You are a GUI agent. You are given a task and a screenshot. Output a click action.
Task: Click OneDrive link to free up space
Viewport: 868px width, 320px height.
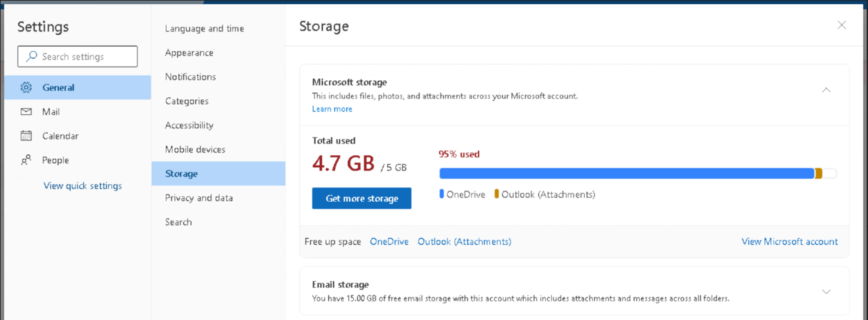tap(389, 242)
